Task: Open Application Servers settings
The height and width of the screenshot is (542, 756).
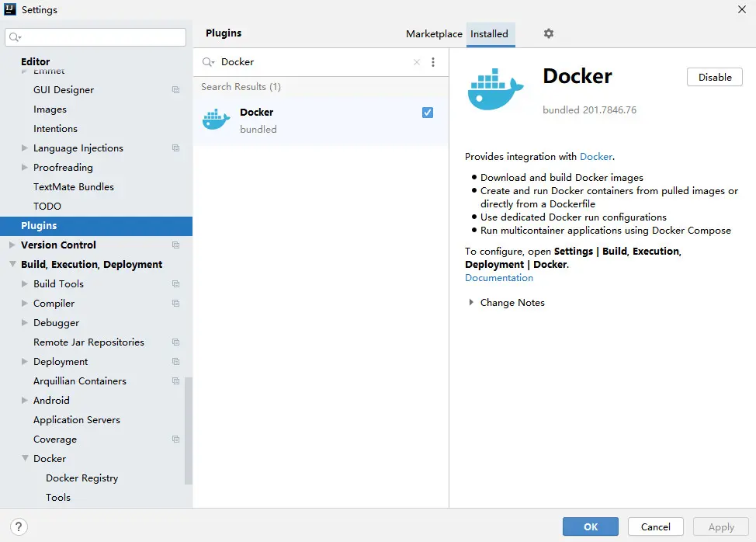Action: (x=77, y=419)
